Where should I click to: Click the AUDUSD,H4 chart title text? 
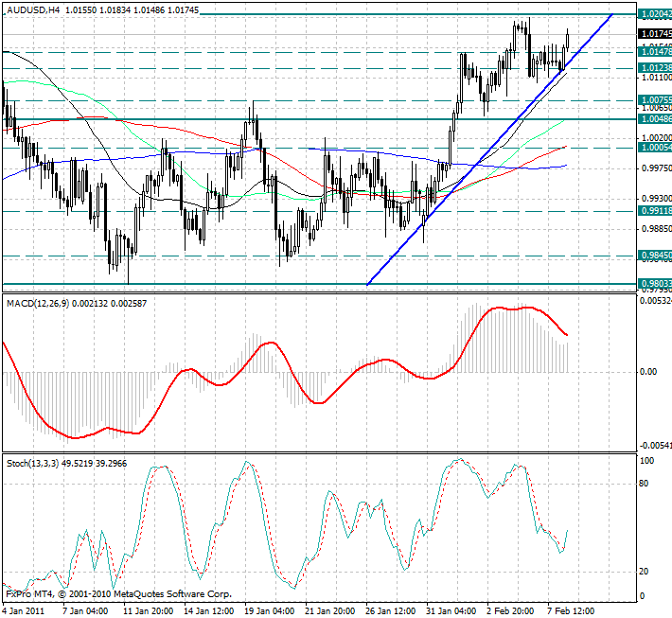33,9
